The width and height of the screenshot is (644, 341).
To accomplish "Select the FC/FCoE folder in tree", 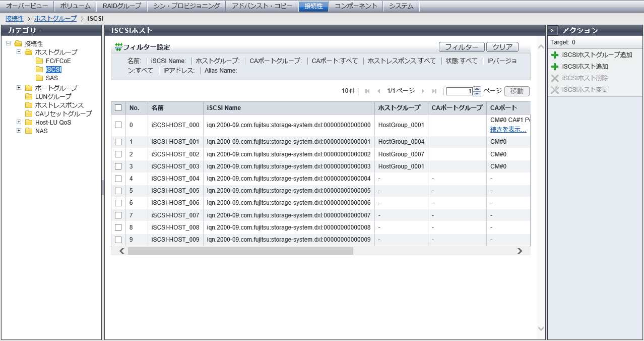I will click(x=39, y=61).
